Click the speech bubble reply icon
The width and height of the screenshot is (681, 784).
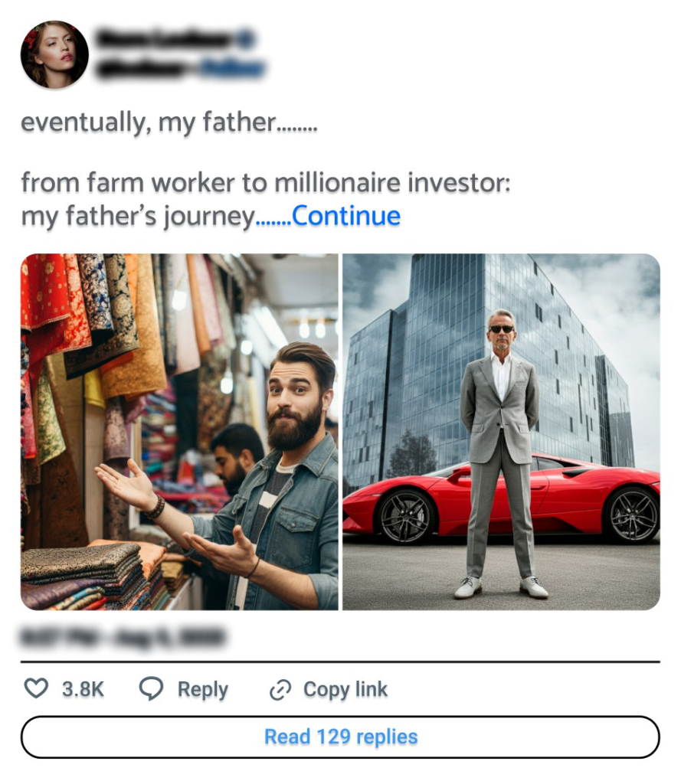pyautogui.click(x=151, y=689)
